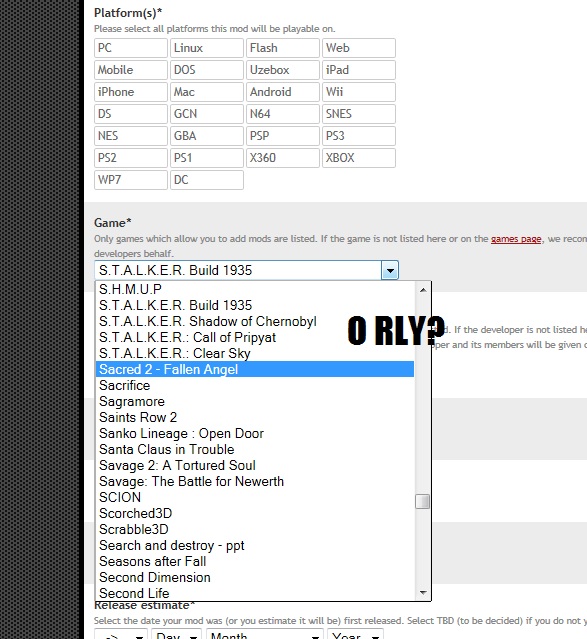
Task: Pick the X360 platform
Action: [283, 158]
